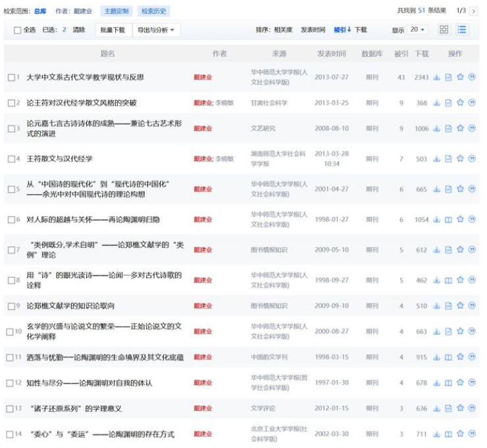Open source journal 文学评论
Screen dimensions: 487x448
[x=263, y=409]
